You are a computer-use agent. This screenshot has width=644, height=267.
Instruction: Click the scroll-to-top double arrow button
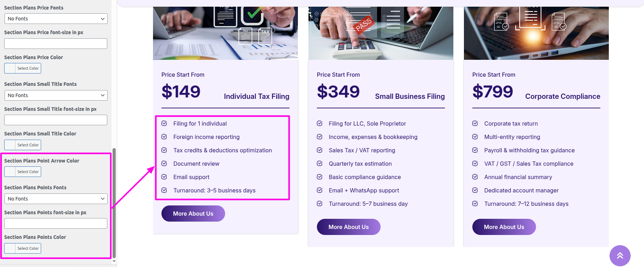[620, 256]
